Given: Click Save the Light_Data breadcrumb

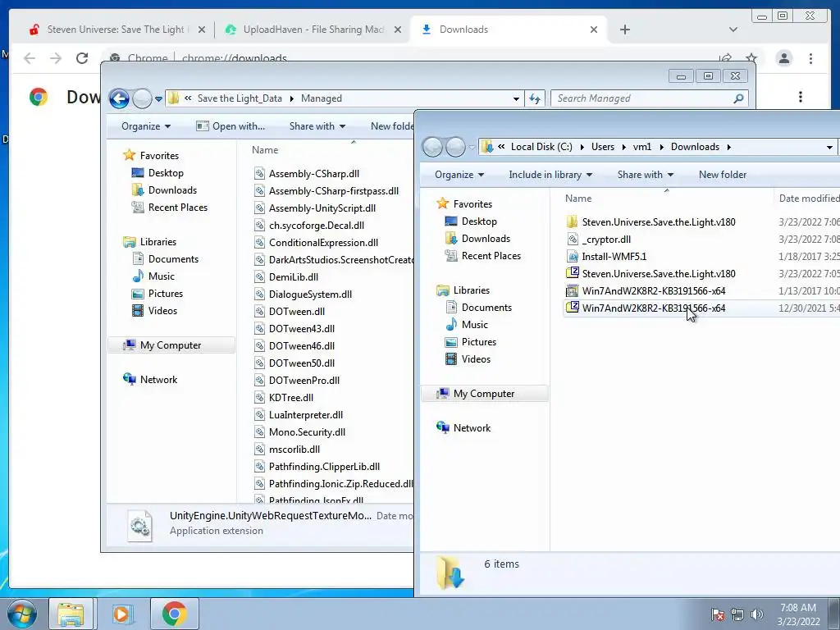Looking at the screenshot, I should tap(240, 98).
